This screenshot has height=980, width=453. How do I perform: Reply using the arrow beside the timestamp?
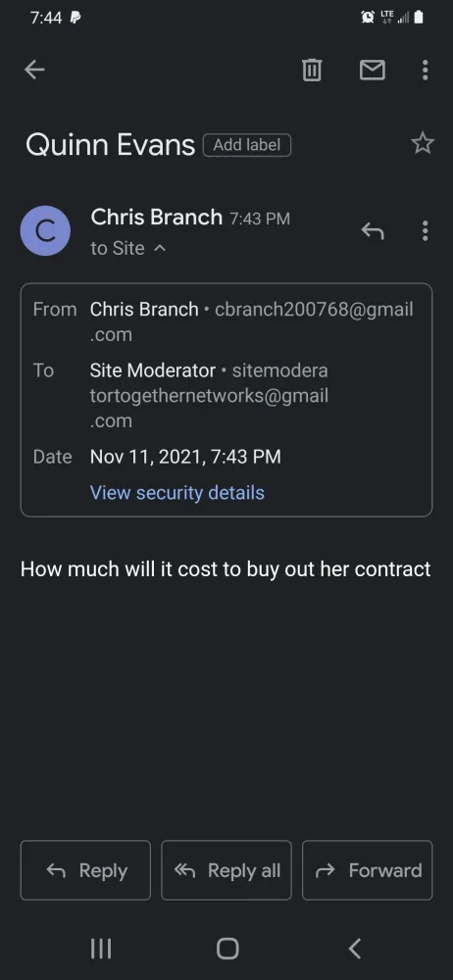373,231
